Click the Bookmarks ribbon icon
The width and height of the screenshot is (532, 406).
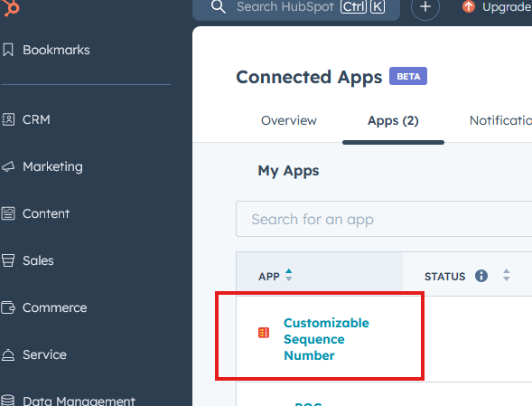(8, 50)
